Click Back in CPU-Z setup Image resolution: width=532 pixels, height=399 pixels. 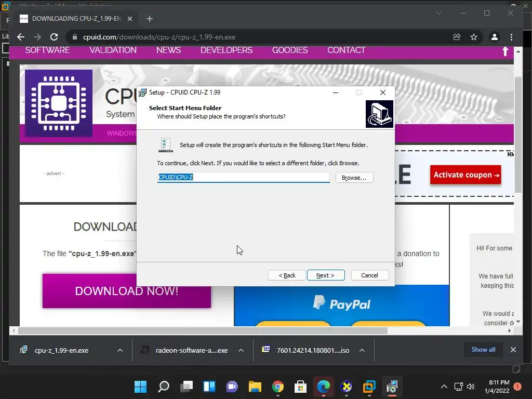pos(287,275)
